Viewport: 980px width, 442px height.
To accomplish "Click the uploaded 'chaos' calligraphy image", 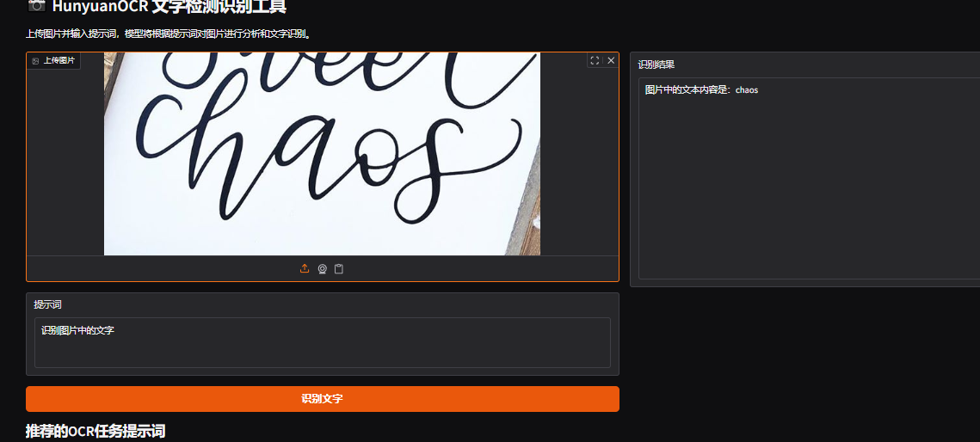I will (x=322, y=155).
